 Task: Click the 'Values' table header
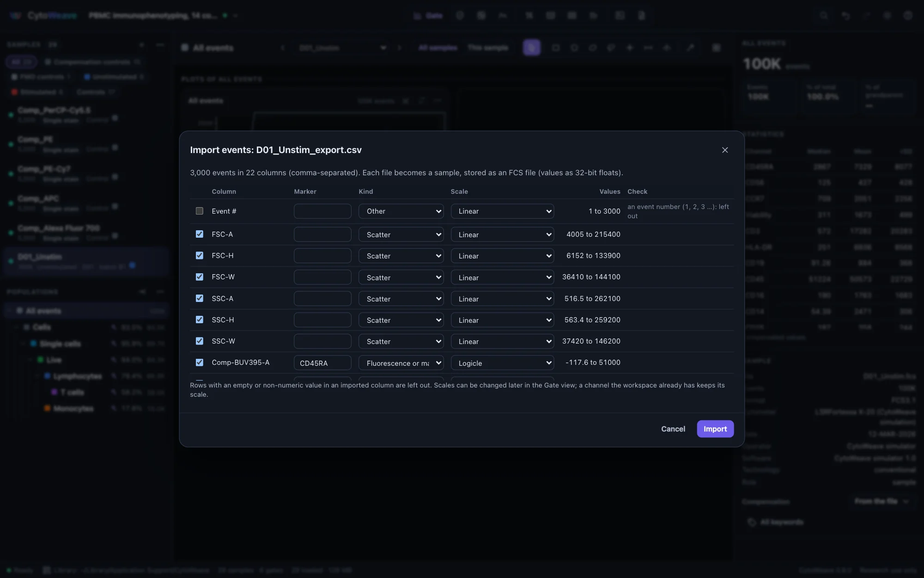click(610, 191)
